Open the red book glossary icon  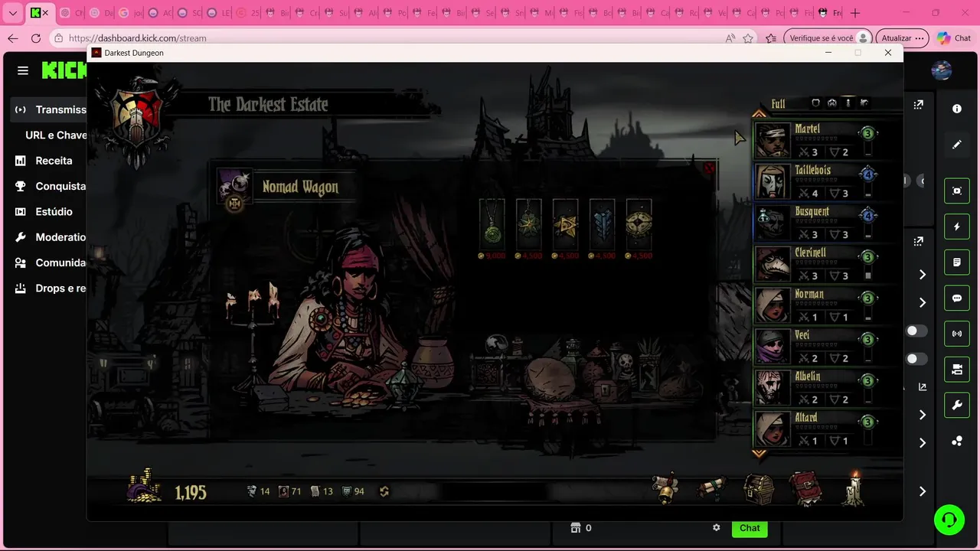[806, 489]
